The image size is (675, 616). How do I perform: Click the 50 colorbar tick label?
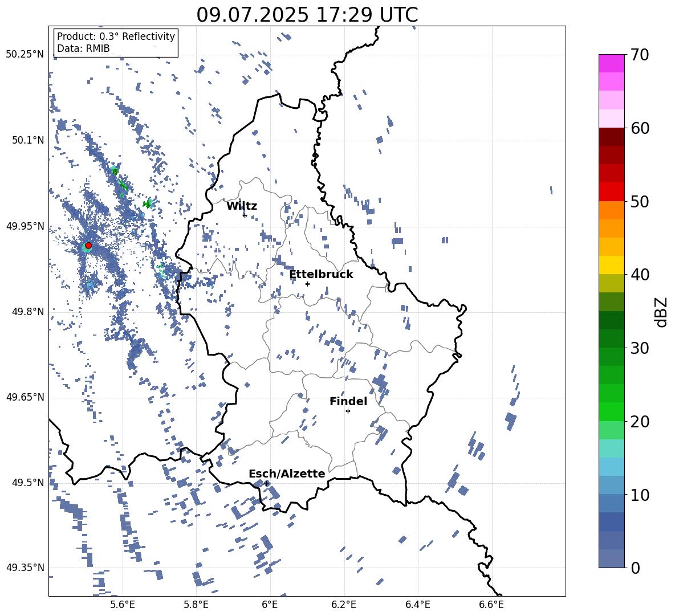tap(640, 202)
